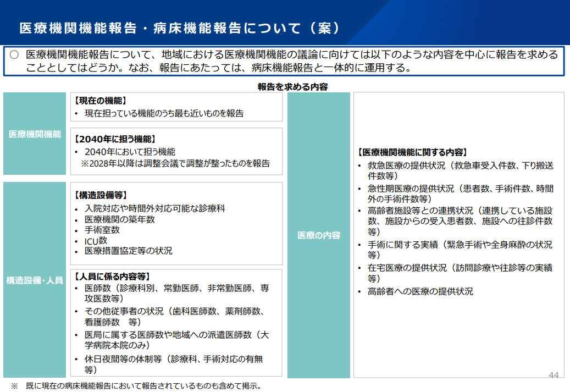Click the ICU数 bullet item
The image size is (570, 392).
[96, 240]
